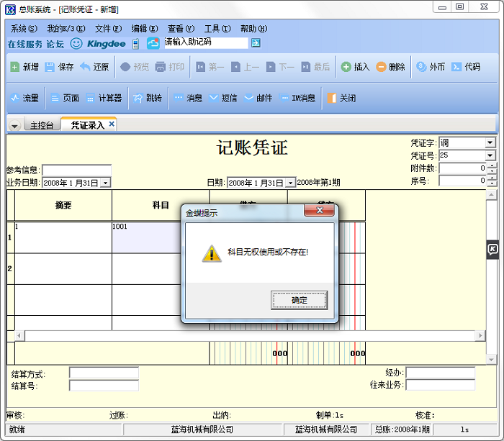Click the 新增 (New) toolbar icon
Screen dimensions: 504x441
tap(15, 67)
